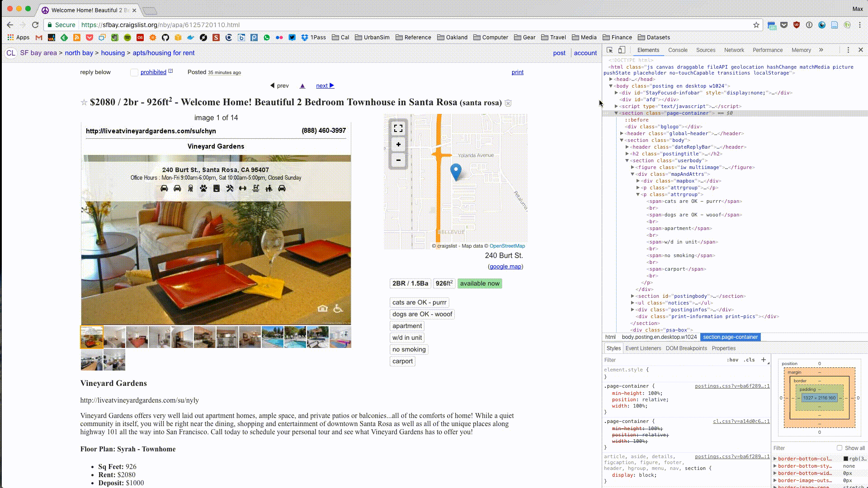The height and width of the screenshot is (488, 868).
Task: Click the CL craigslist logo
Action: pyautogui.click(x=11, y=53)
